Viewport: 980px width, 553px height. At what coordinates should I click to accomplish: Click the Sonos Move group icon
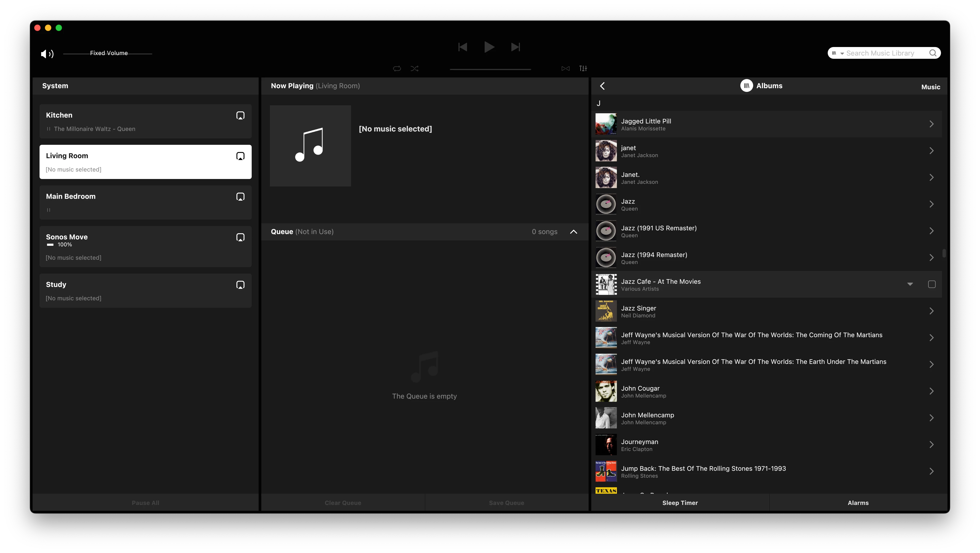click(x=240, y=237)
